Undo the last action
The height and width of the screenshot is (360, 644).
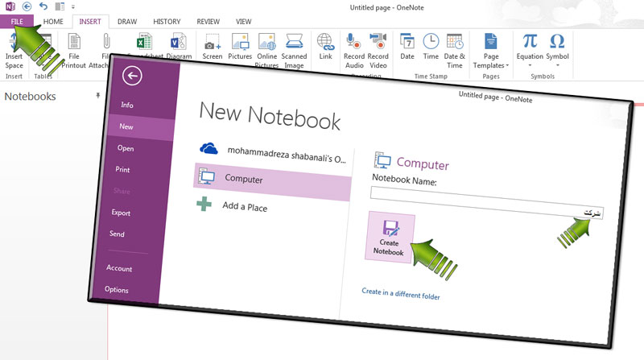coord(43,6)
